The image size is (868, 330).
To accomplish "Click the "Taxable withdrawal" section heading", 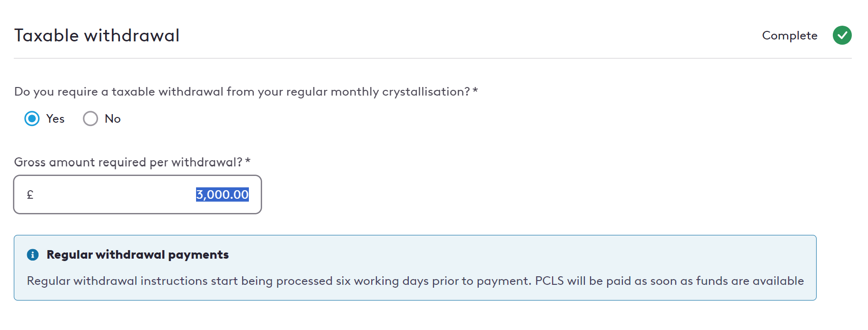I will click(x=97, y=36).
